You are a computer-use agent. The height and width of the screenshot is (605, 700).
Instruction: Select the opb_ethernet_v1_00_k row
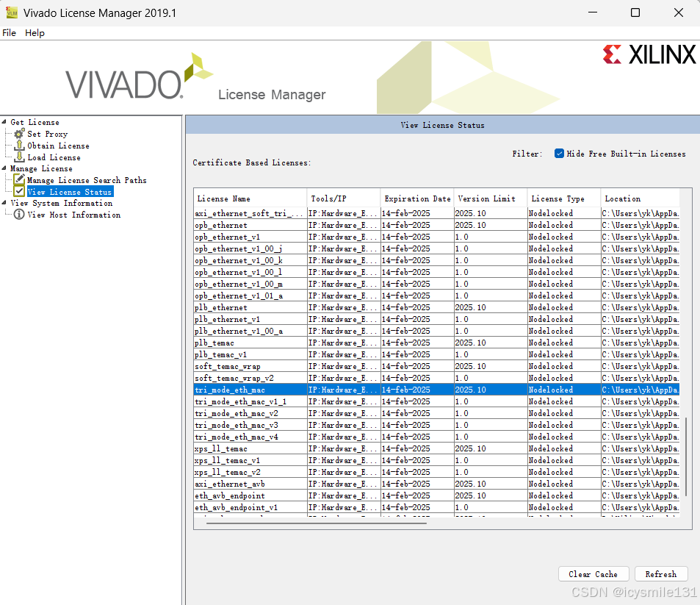click(436, 260)
